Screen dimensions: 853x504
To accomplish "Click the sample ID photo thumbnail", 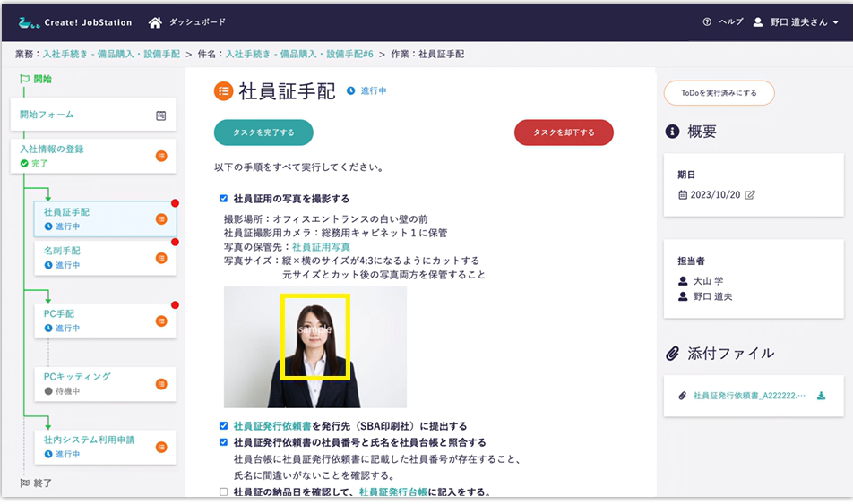I will [x=315, y=347].
